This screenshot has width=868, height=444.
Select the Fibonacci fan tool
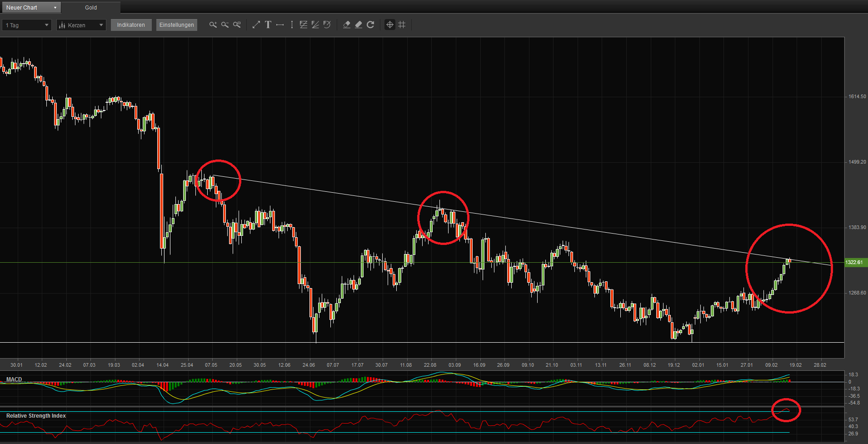coord(315,25)
